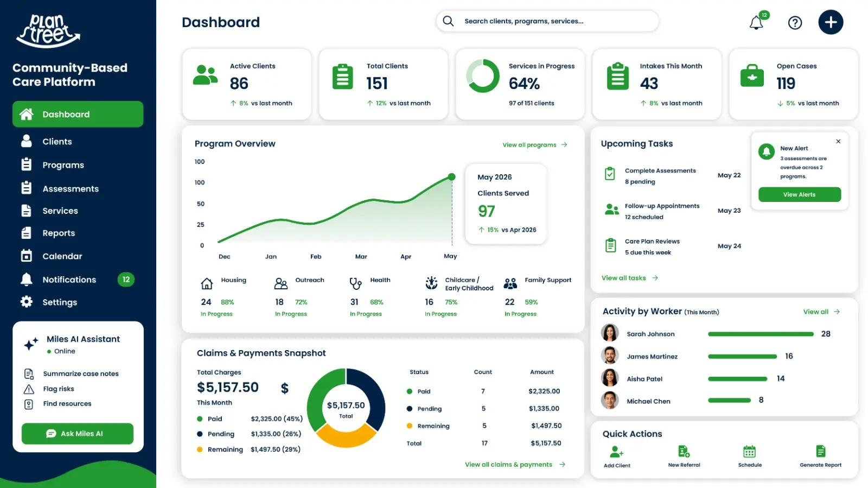
Task: Click the Schedule quick action icon
Action: coord(750,452)
